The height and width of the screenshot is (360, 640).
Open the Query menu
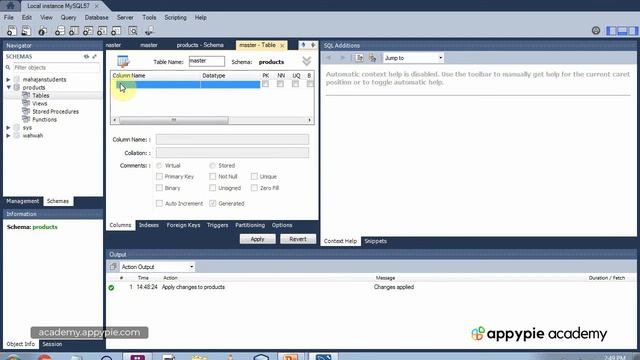(68, 18)
